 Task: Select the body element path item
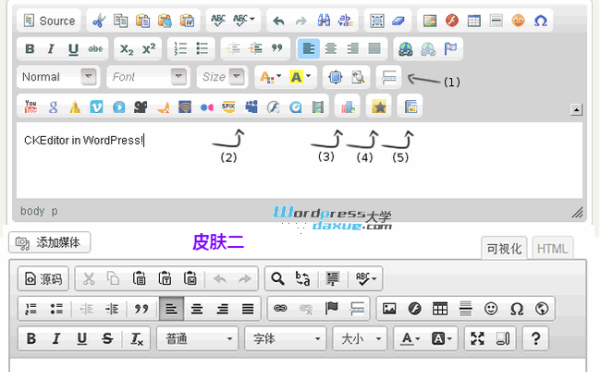[x=33, y=211]
